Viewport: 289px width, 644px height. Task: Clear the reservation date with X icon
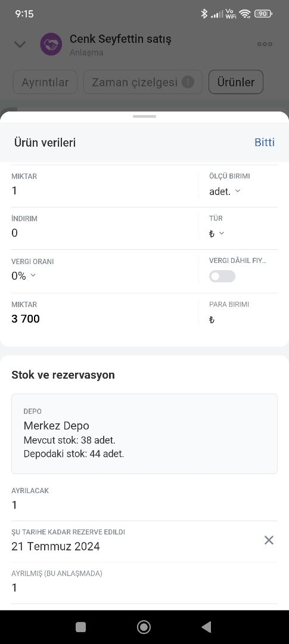coord(269,540)
